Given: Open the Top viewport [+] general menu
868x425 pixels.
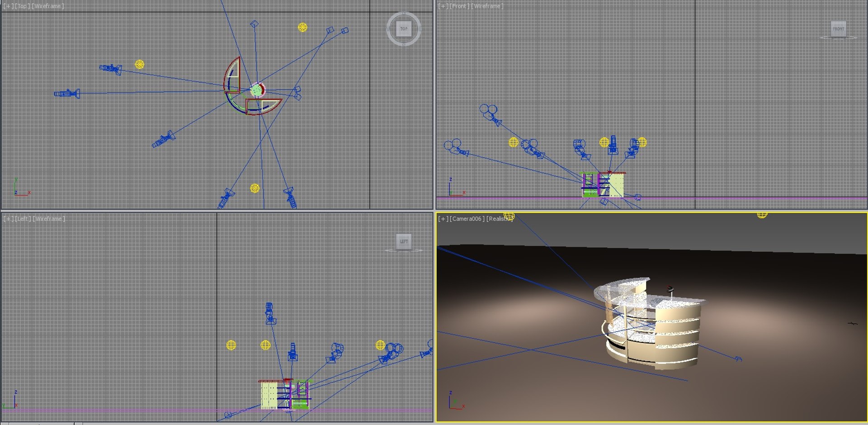Looking at the screenshot, I should click(8, 6).
